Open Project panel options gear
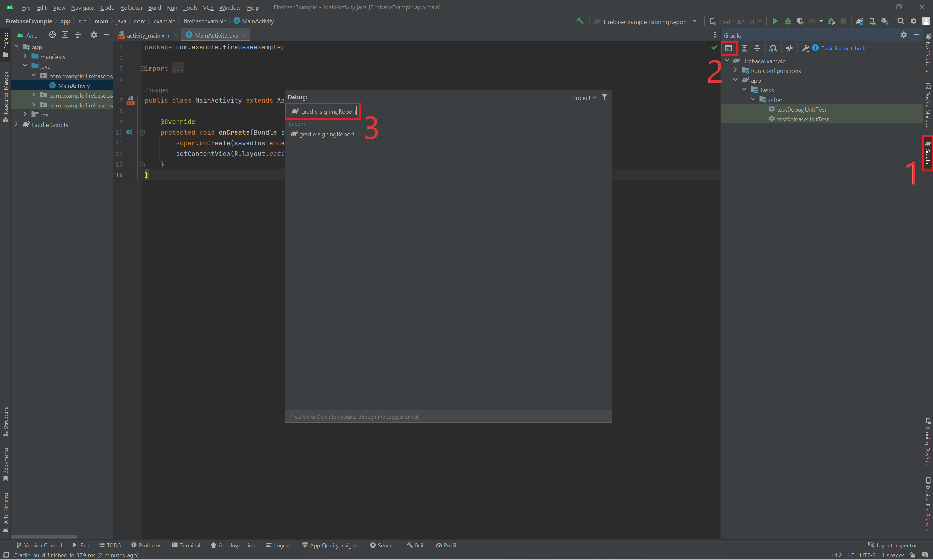Image resolution: width=933 pixels, height=560 pixels. [x=94, y=35]
